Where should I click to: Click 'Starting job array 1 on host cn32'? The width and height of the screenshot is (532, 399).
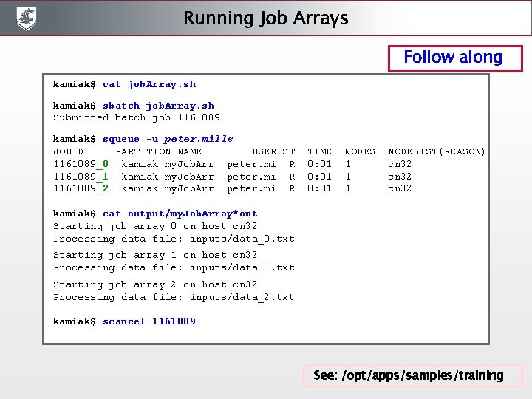point(155,255)
